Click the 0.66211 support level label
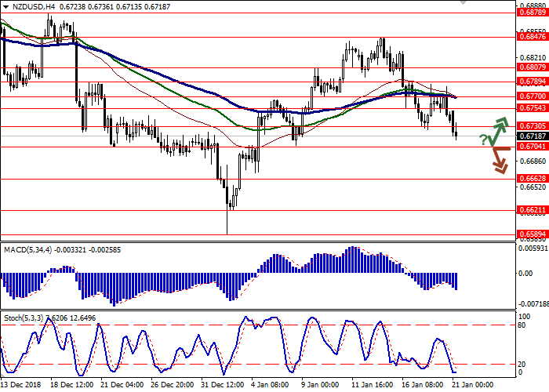The image size is (549, 392). point(531,210)
